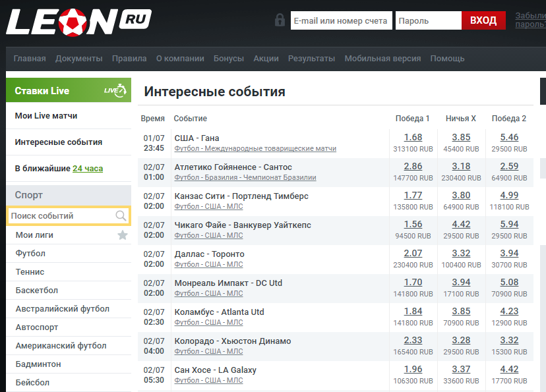
Task: Select odds 5.46 for Гана win
Action: click(x=509, y=138)
